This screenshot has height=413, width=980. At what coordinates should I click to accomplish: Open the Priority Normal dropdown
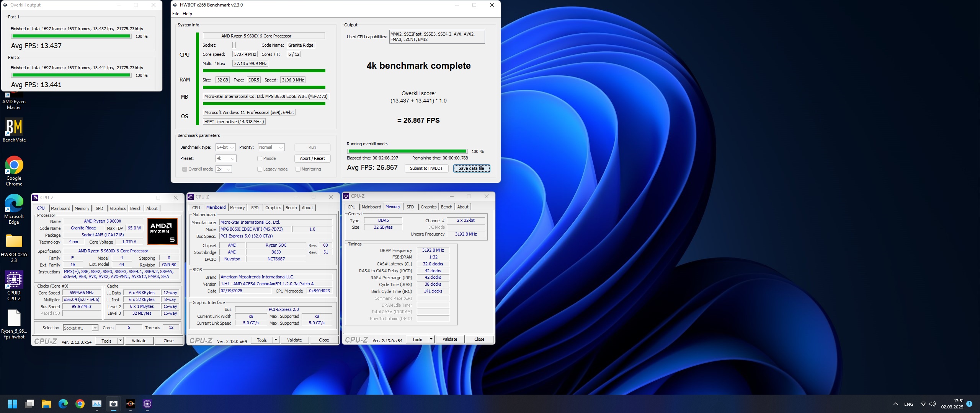point(271,147)
